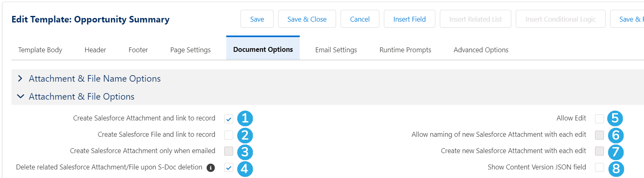Switch to the Template Body tab
Viewport: 644px width, 178px height.
pyautogui.click(x=40, y=50)
